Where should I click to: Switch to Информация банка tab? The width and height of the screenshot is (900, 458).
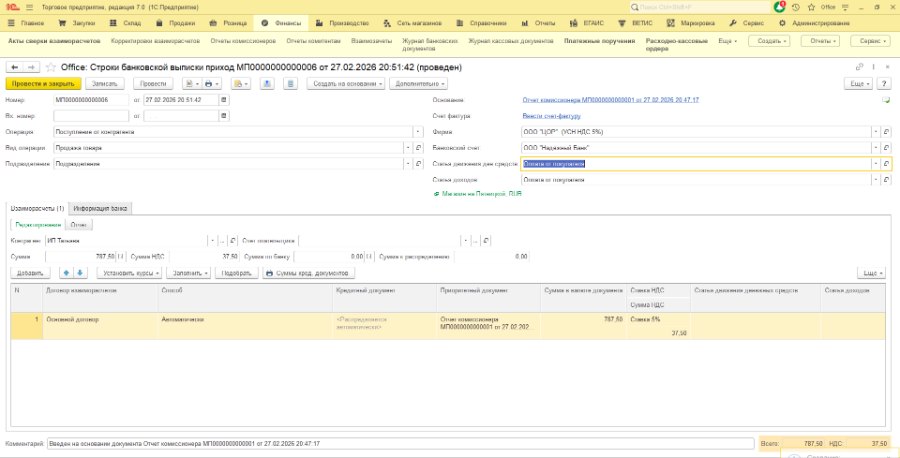[x=100, y=208]
